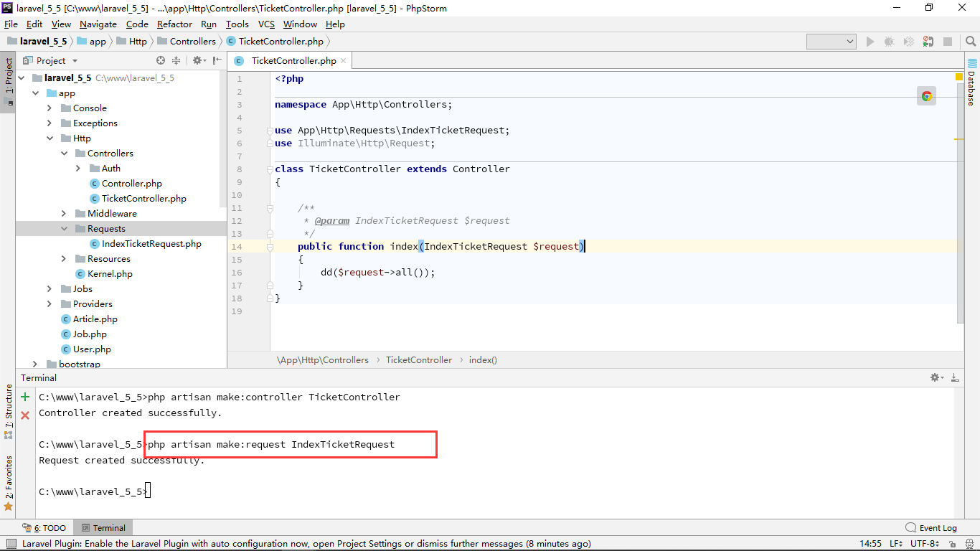Viewport: 980px width, 551px height.
Task: Open Terminal panel settings gear
Action: (x=936, y=377)
